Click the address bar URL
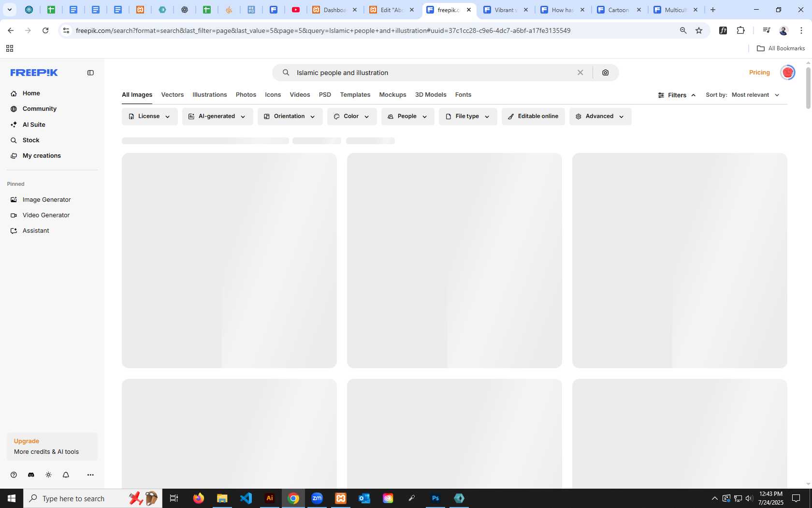 tap(323, 30)
